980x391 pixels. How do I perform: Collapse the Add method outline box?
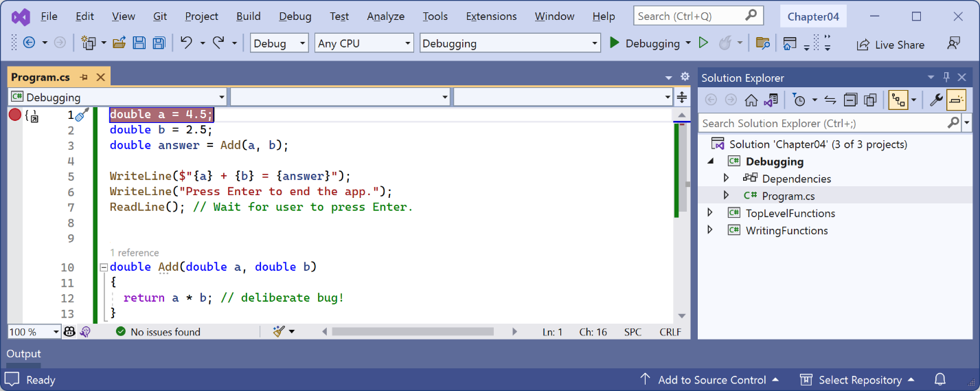(103, 267)
